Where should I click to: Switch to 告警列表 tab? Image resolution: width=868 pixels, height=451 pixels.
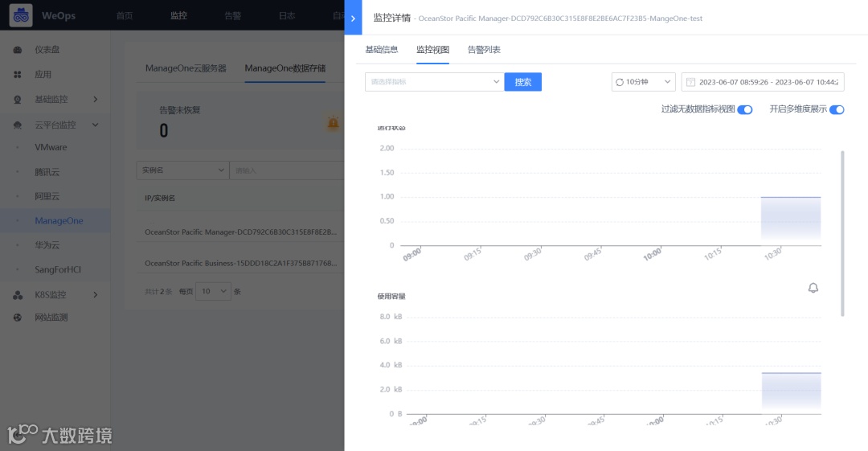(x=484, y=50)
